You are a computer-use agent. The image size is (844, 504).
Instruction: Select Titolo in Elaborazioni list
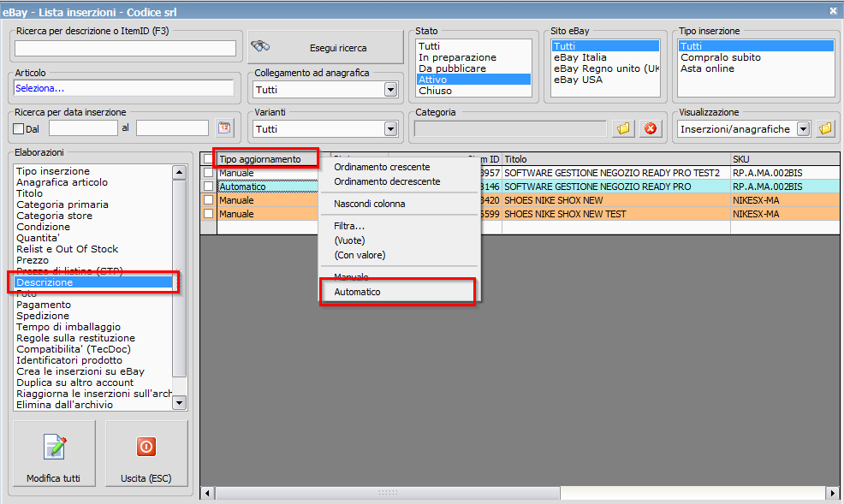pyautogui.click(x=93, y=193)
